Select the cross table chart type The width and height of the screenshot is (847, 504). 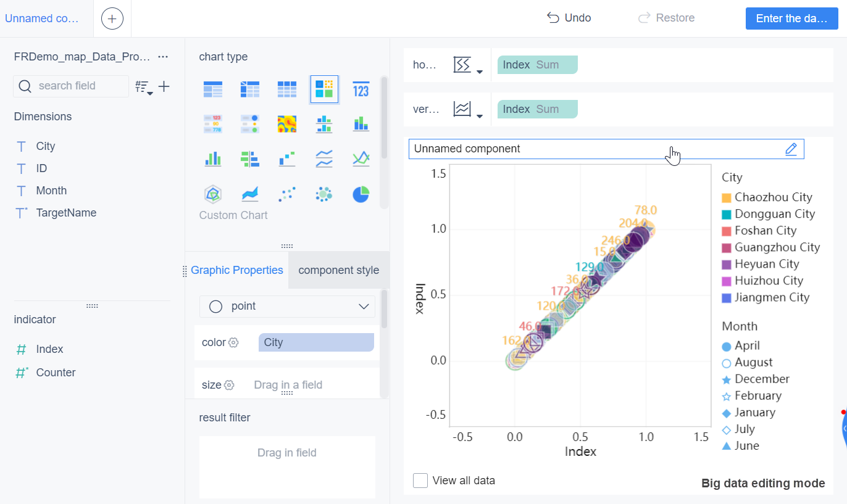click(250, 89)
